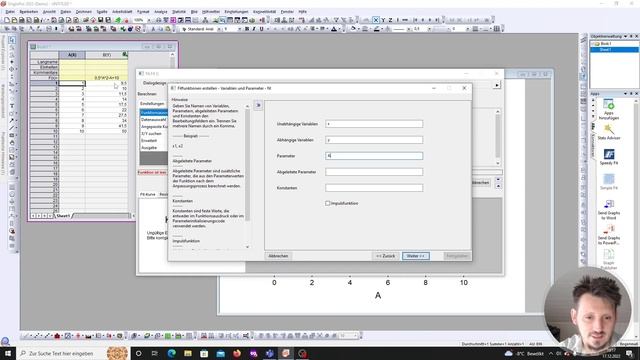640x360 pixels.
Task: Open the font size dropdown
Action: point(239,29)
